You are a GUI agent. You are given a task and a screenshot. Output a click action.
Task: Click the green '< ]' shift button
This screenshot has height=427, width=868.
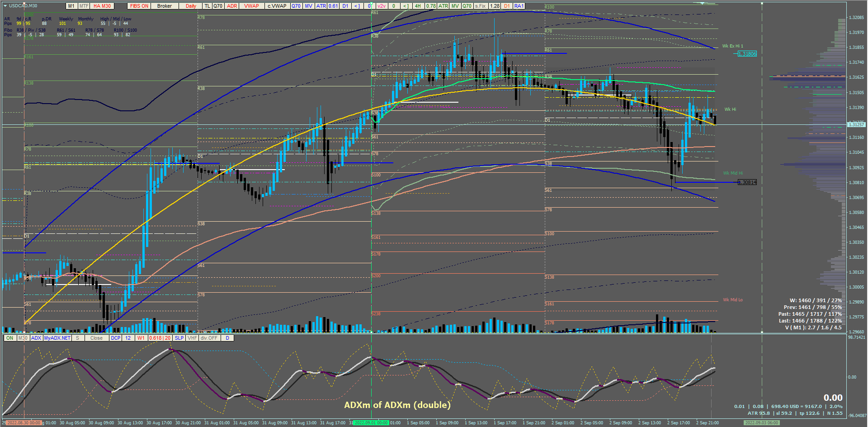click(406, 6)
